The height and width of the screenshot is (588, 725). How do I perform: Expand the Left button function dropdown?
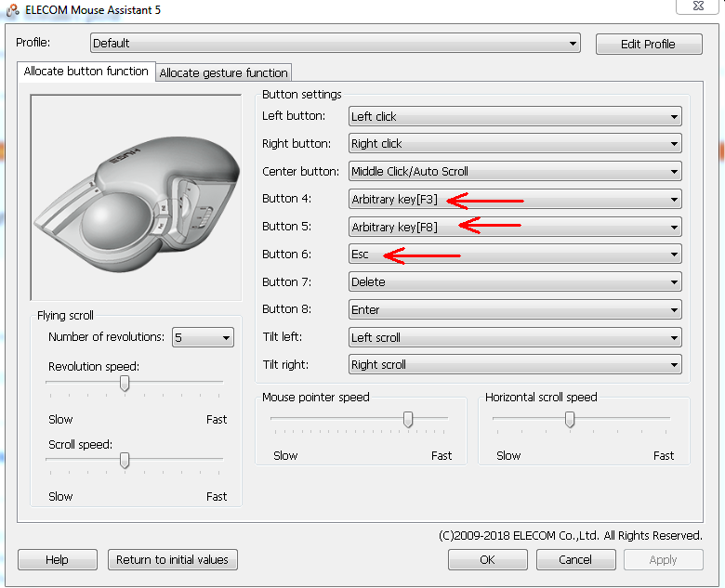[515, 116]
